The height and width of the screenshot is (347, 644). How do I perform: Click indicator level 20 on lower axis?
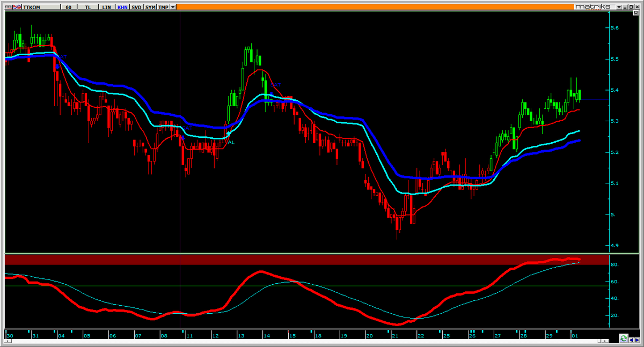[615, 315]
